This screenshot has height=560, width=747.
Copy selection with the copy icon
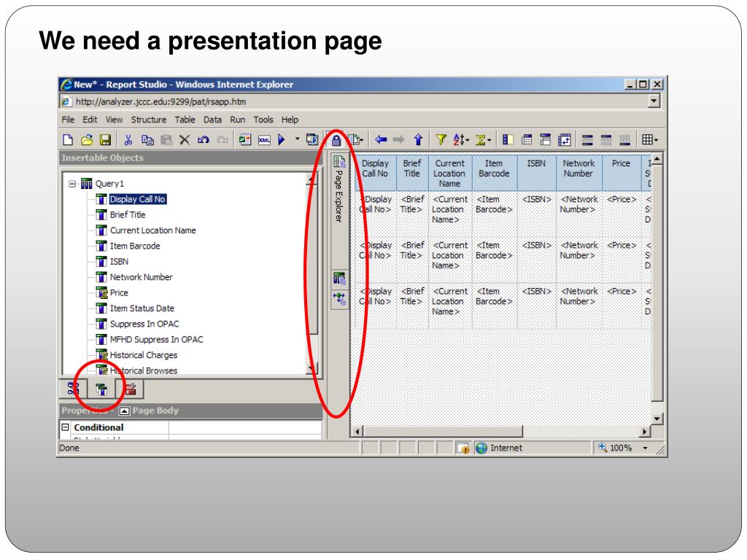[147, 139]
